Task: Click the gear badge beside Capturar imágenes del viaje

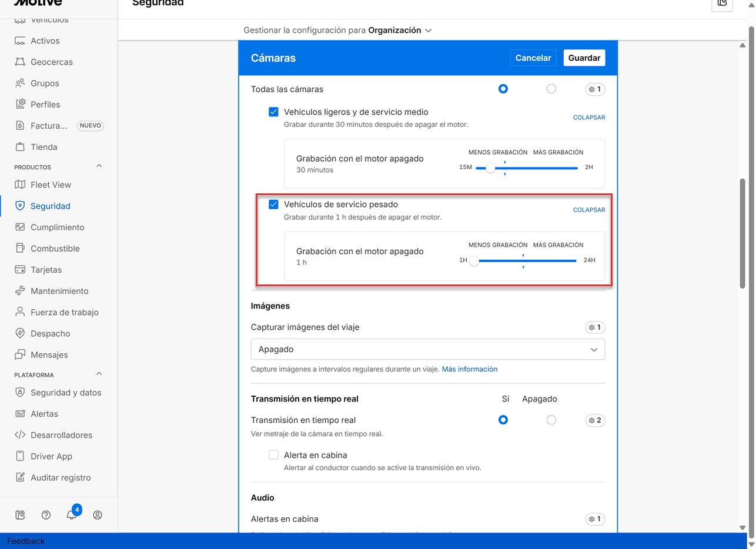Action: tap(596, 327)
